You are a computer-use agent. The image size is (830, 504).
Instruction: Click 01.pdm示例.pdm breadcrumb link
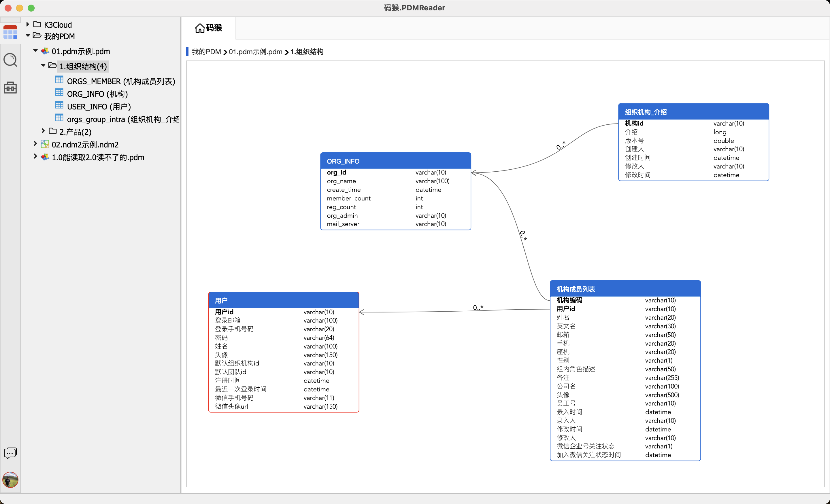(x=255, y=52)
